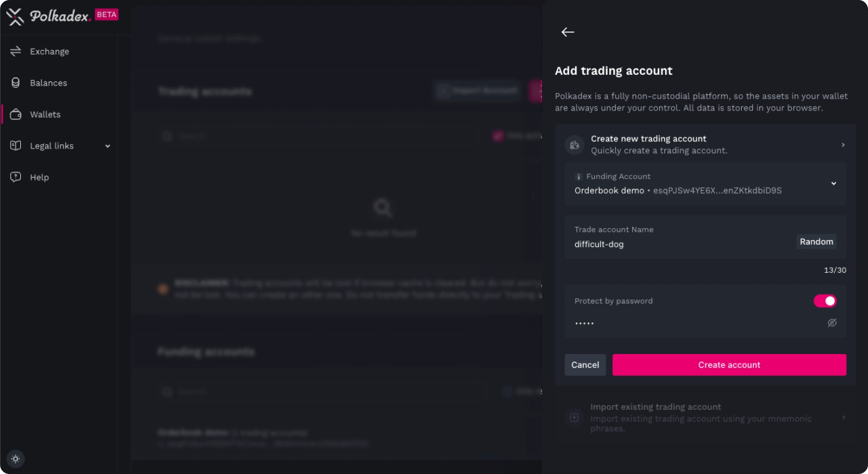Expand the Legal links menu chevron
Viewport: 868px width, 474px height.
click(x=107, y=146)
